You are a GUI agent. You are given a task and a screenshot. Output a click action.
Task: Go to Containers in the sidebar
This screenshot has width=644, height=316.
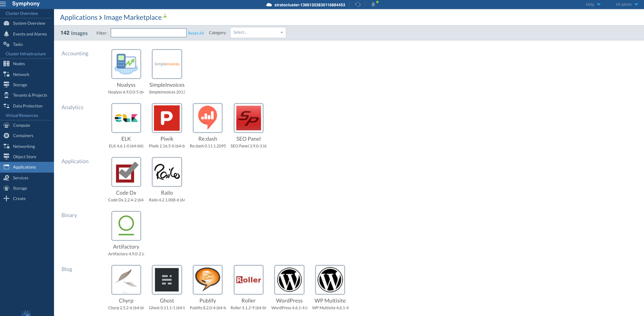click(23, 136)
